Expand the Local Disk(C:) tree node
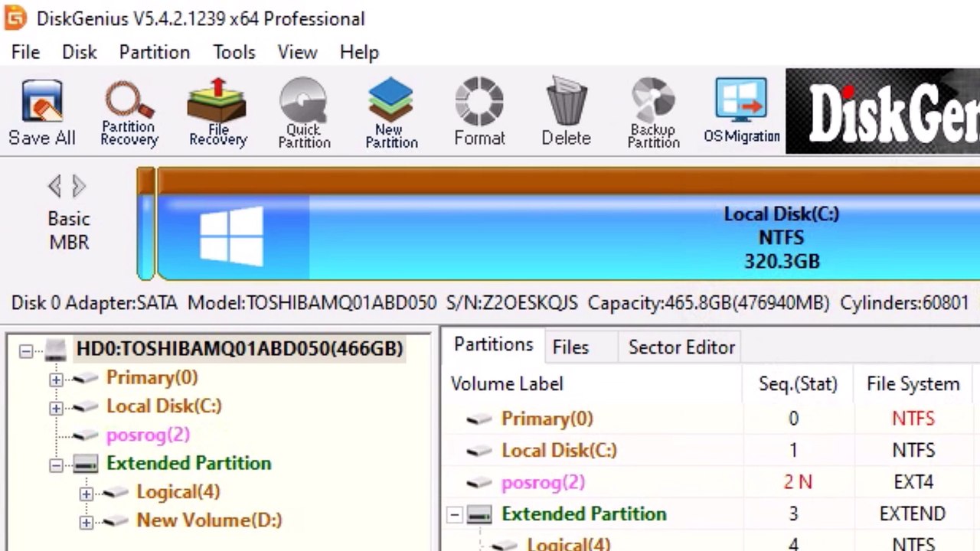Viewport: 980px width, 551px height. (x=56, y=408)
